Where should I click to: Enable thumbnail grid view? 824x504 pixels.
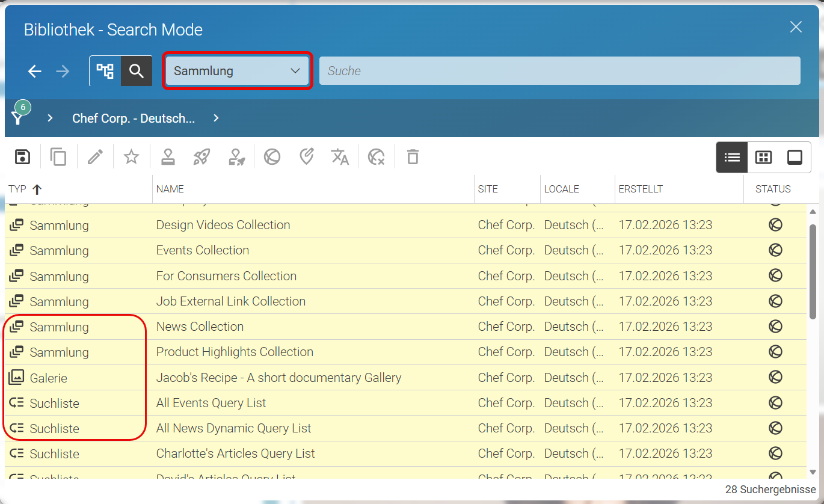point(763,158)
